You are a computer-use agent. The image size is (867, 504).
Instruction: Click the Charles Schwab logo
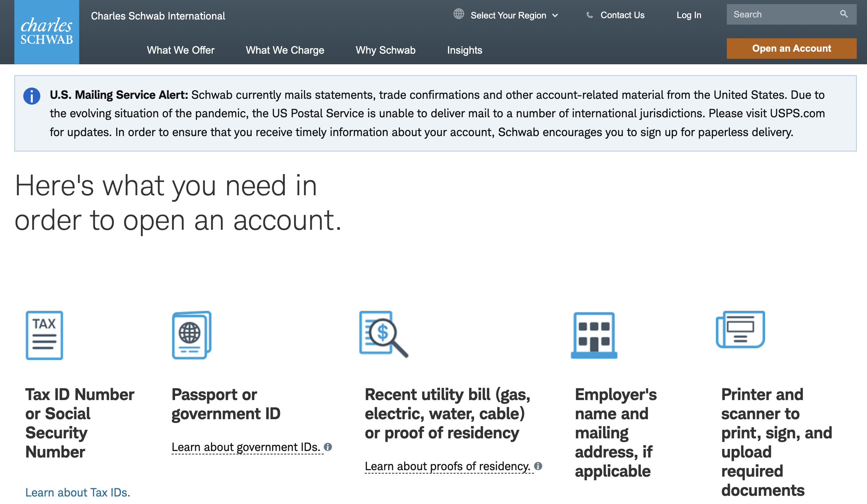46,32
